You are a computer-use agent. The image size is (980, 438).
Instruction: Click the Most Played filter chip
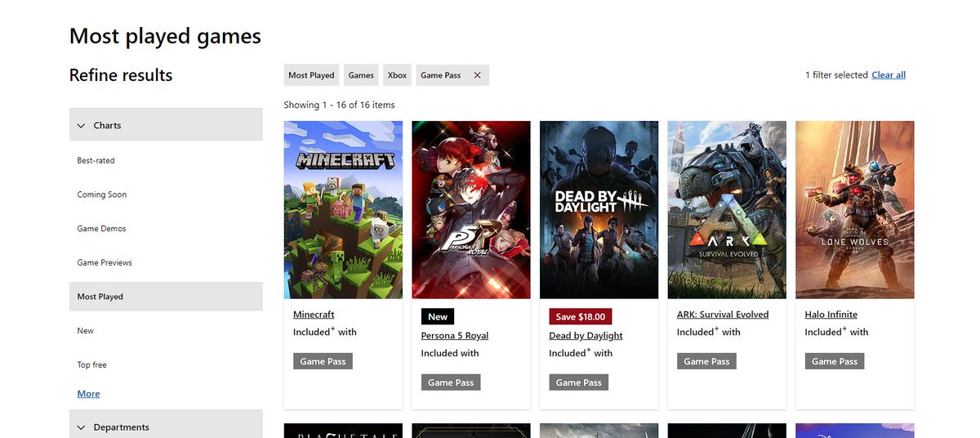[x=311, y=75]
